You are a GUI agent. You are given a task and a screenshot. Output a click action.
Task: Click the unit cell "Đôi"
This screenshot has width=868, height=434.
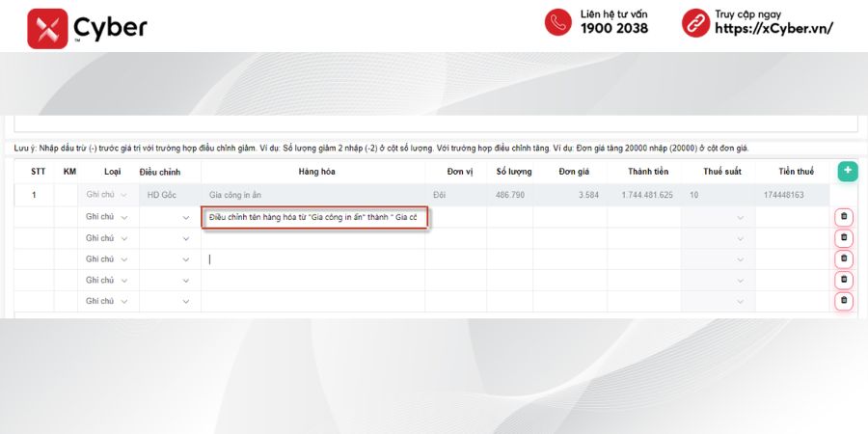point(455,195)
